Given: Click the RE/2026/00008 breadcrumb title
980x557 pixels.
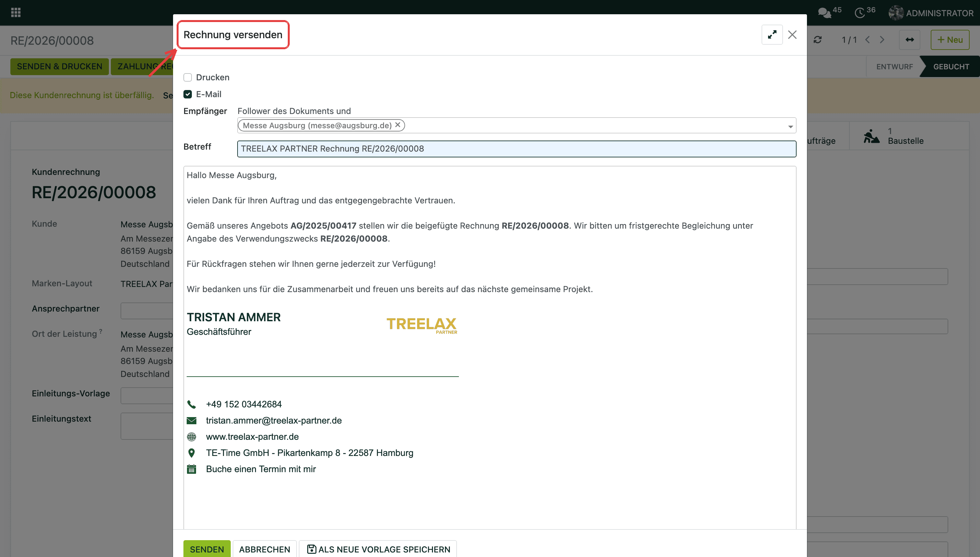Looking at the screenshot, I should [x=52, y=40].
